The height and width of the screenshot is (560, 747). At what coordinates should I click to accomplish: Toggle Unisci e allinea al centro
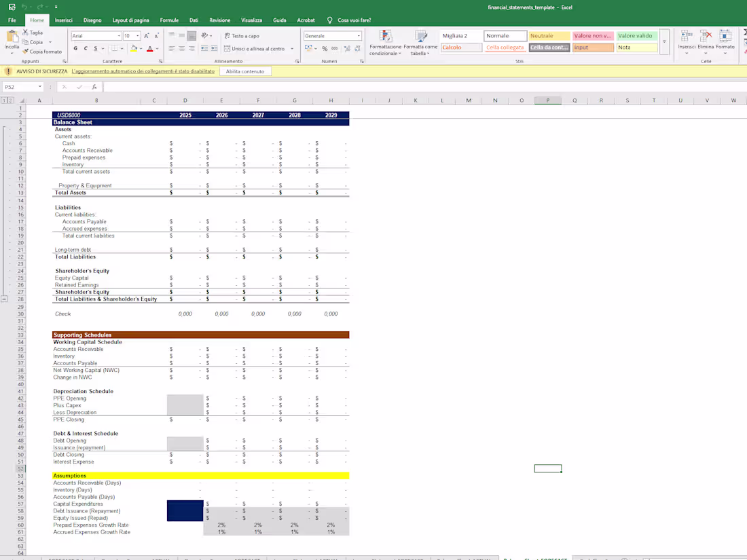coord(258,48)
